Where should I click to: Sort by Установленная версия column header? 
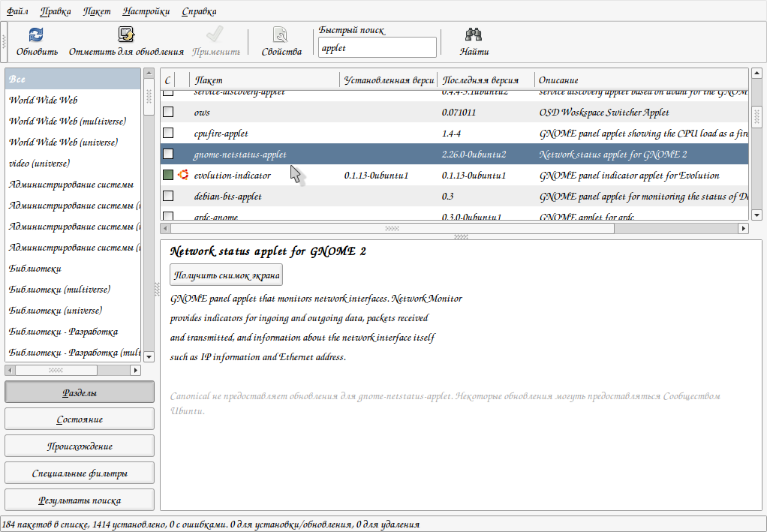(x=389, y=80)
